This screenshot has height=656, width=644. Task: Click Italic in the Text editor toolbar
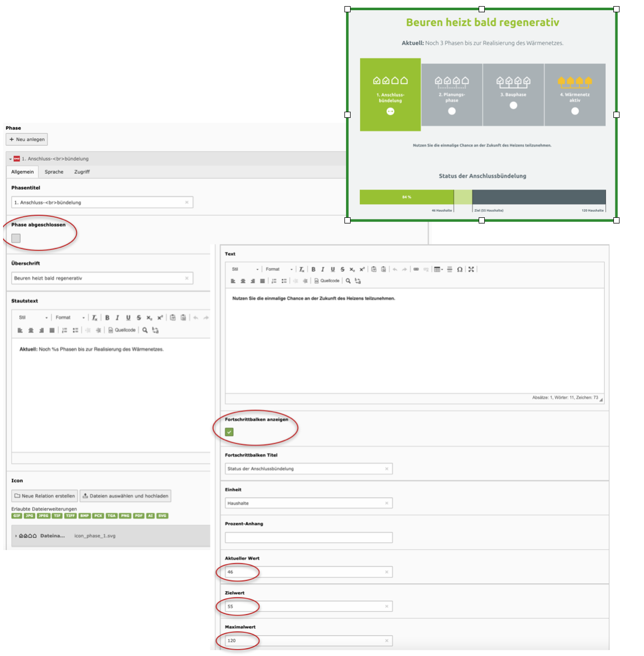(x=323, y=269)
